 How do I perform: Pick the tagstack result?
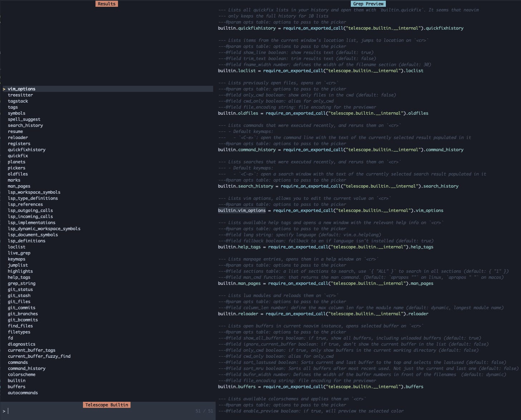tap(18, 101)
